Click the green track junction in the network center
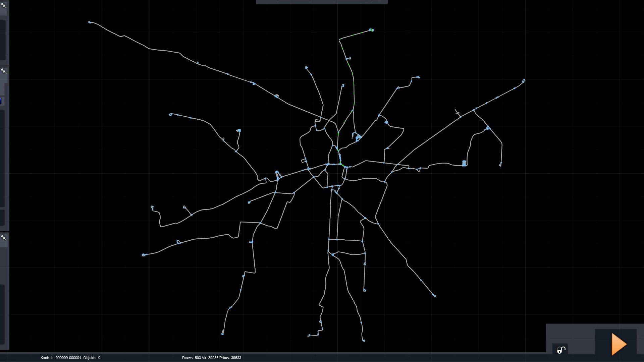Image resolution: width=644 pixels, height=362 pixels. coord(342,164)
